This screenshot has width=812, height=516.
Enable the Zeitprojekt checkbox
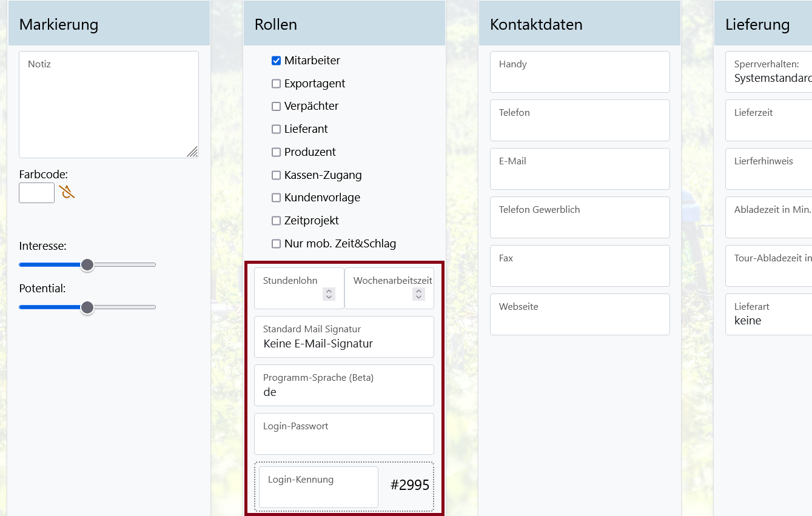(277, 221)
